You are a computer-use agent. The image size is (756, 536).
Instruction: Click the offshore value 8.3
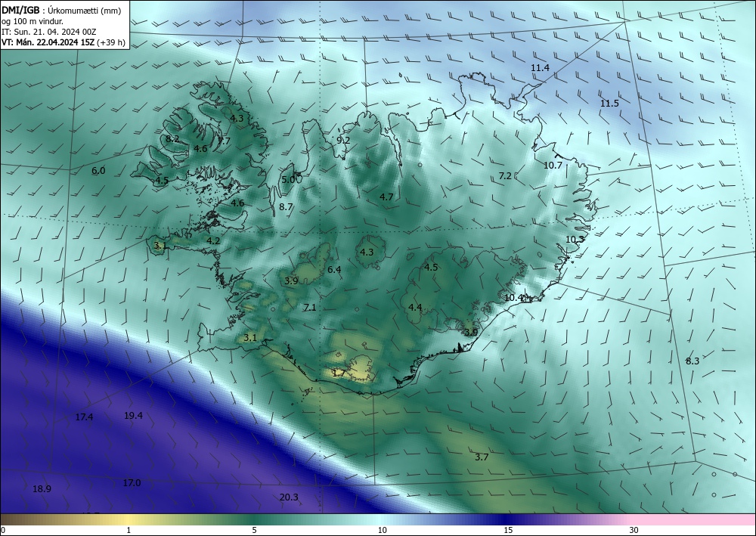(692, 361)
